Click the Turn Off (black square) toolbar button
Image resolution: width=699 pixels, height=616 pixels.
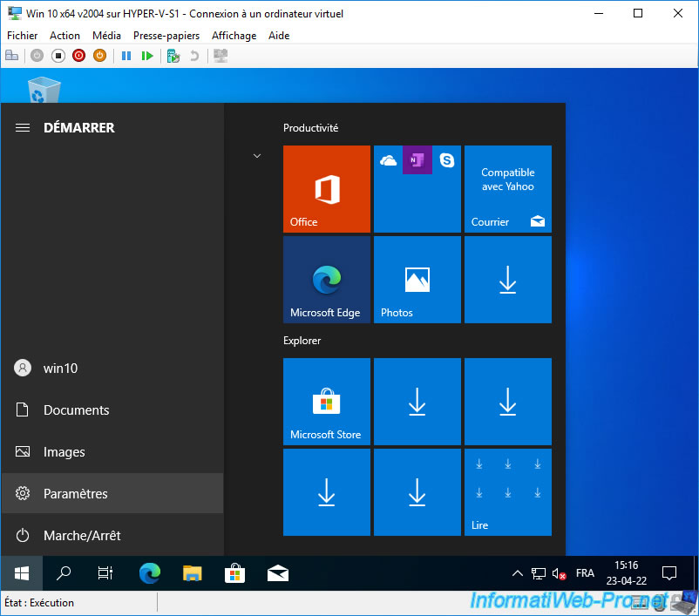(58, 56)
